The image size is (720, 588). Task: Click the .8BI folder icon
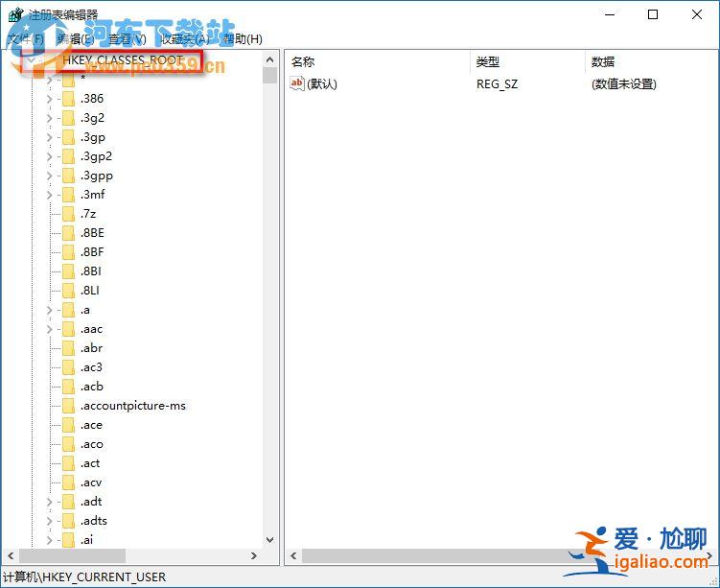tap(68, 271)
